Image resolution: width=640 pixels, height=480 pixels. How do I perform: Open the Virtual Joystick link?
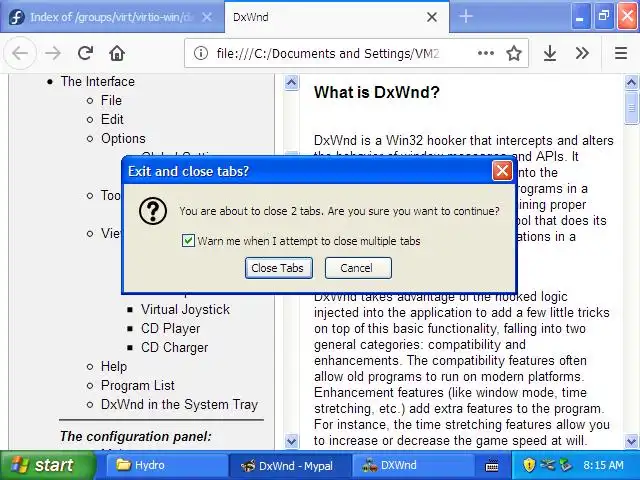185,309
